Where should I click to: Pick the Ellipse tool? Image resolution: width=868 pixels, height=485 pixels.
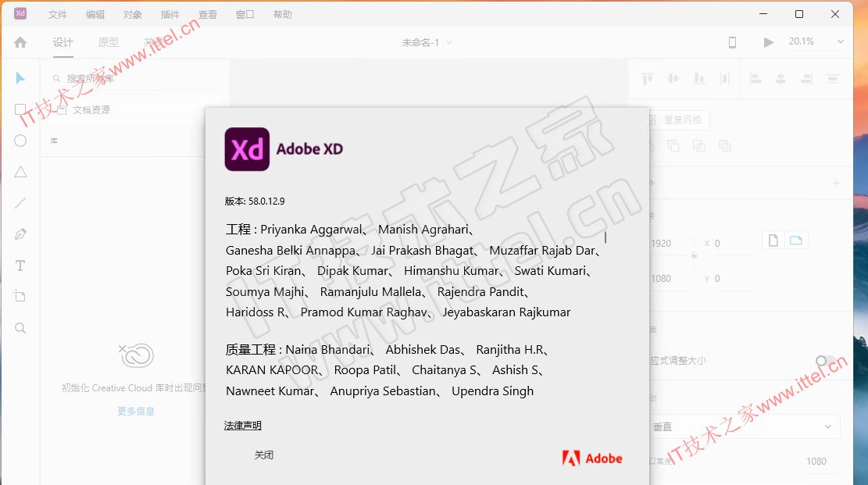pyautogui.click(x=20, y=141)
